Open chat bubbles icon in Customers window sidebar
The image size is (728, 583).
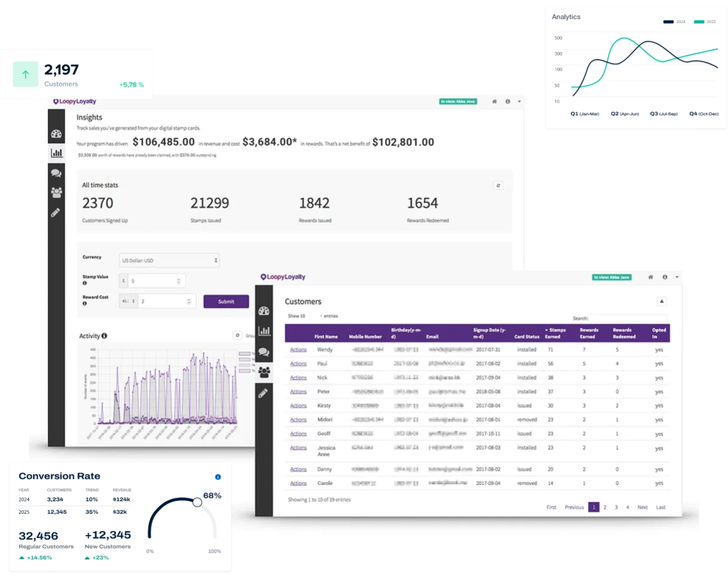click(264, 352)
